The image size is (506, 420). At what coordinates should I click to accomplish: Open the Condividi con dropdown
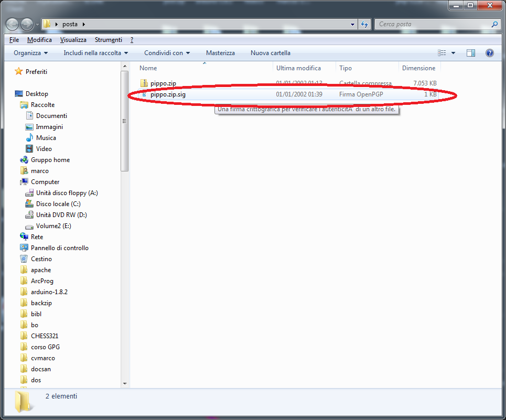[167, 53]
